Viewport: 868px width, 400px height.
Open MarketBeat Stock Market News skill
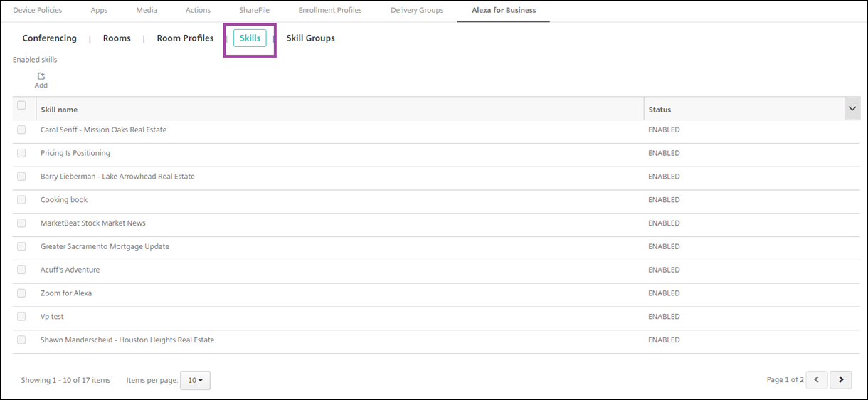tap(92, 223)
